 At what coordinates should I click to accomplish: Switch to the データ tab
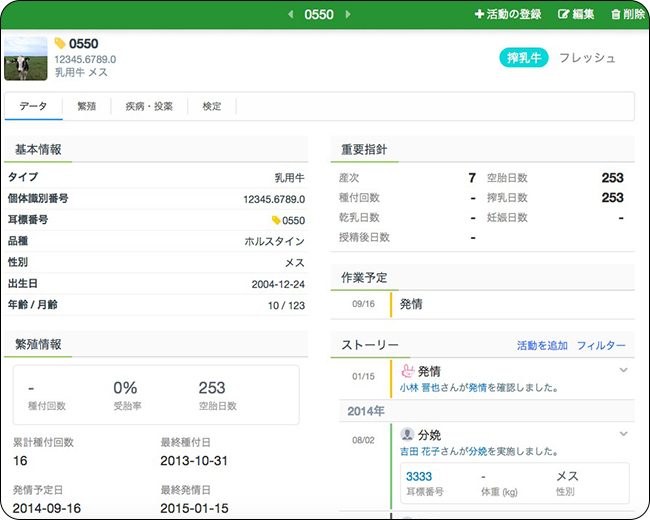[x=34, y=106]
